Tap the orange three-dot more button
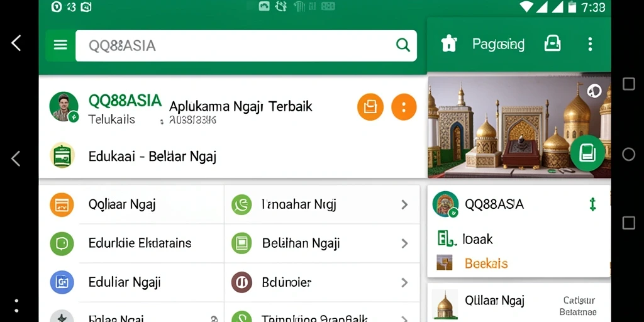The width and height of the screenshot is (644, 322). pos(404,107)
